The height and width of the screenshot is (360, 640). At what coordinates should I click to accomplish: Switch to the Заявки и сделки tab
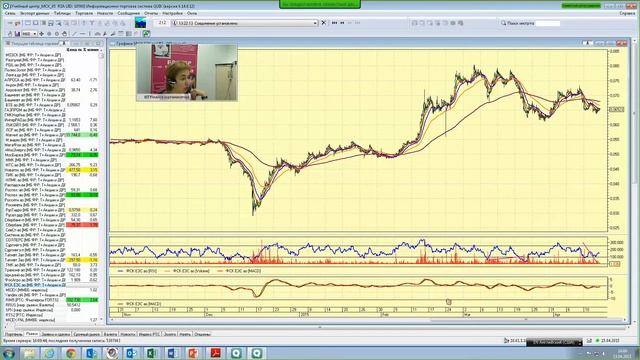tap(56, 334)
